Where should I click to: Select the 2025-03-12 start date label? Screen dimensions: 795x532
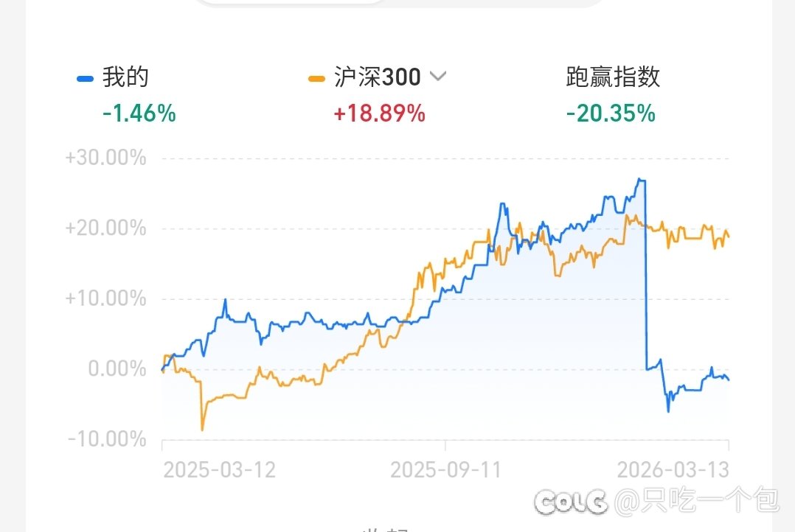tap(219, 470)
